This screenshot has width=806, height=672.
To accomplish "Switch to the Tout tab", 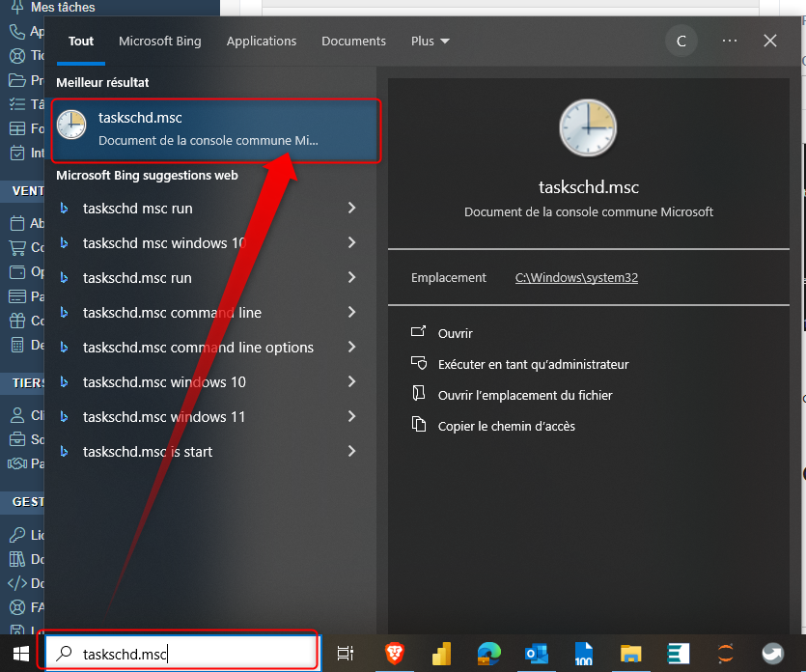I will [x=81, y=42].
